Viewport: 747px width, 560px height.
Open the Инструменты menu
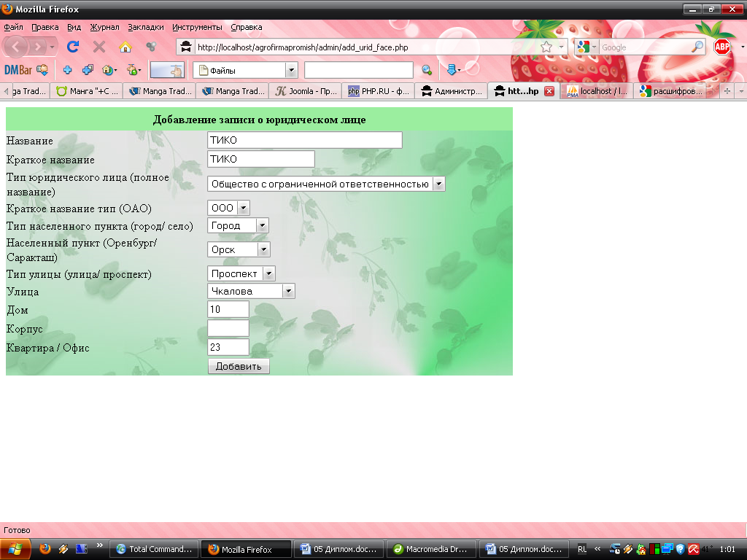(197, 27)
